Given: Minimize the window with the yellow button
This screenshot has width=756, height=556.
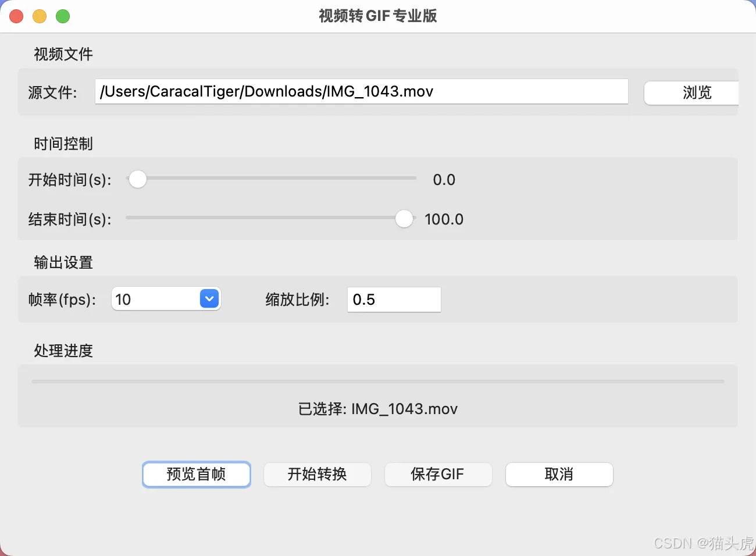Looking at the screenshot, I should click(x=40, y=16).
